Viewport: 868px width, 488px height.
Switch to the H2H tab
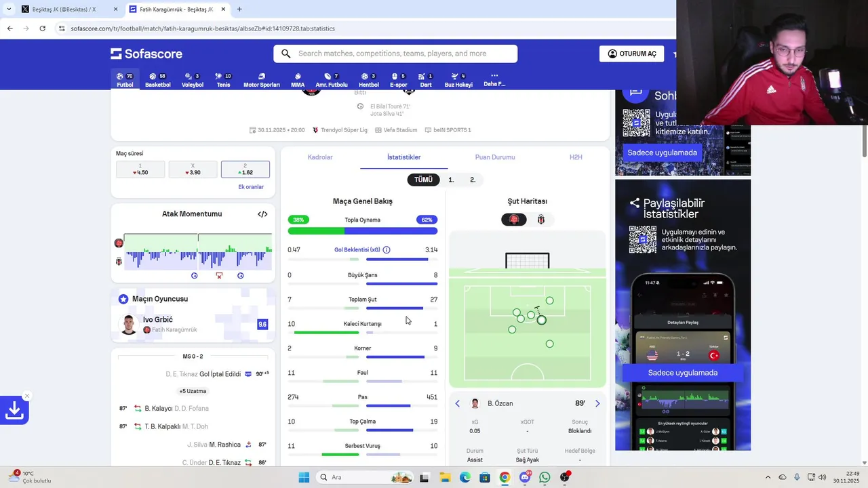[x=576, y=157]
